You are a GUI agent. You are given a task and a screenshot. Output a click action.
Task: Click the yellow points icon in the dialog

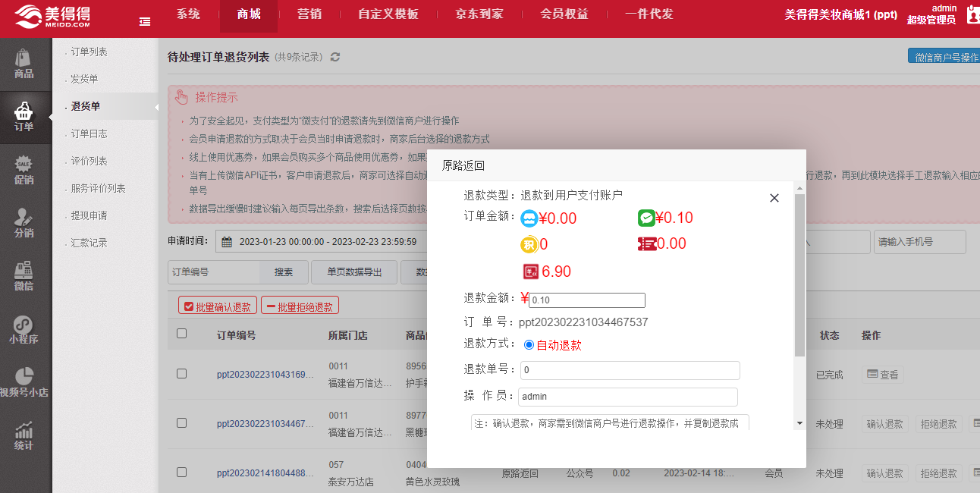pyautogui.click(x=529, y=244)
